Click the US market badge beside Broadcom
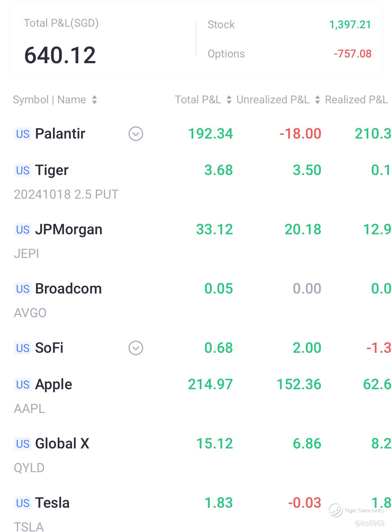The image size is (392, 532). 23,289
